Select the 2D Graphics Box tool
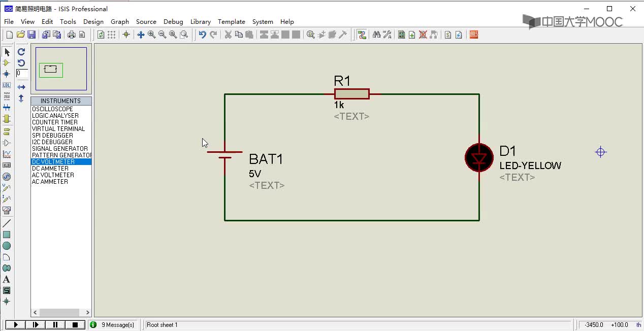The image size is (644, 331). click(7, 235)
